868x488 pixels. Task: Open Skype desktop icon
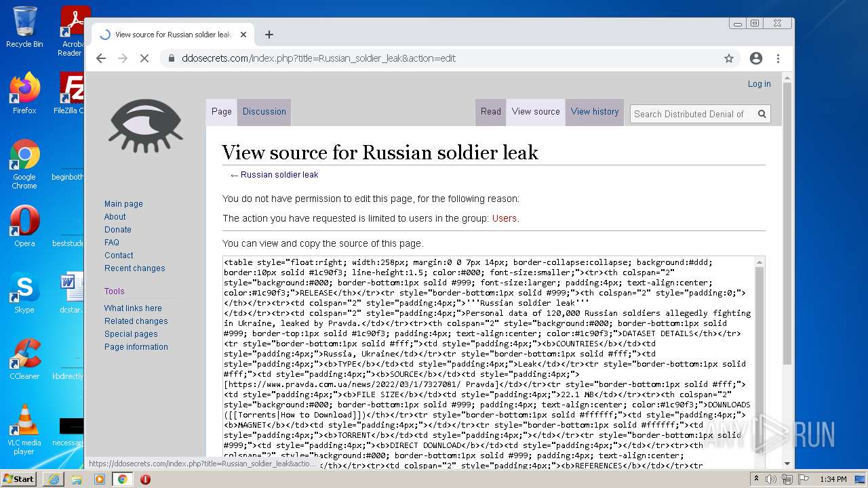[x=24, y=293]
